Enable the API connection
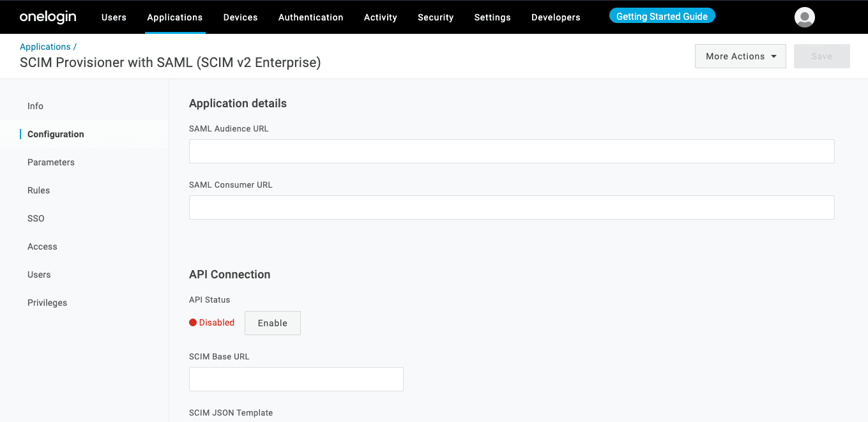868x422 pixels. point(272,322)
